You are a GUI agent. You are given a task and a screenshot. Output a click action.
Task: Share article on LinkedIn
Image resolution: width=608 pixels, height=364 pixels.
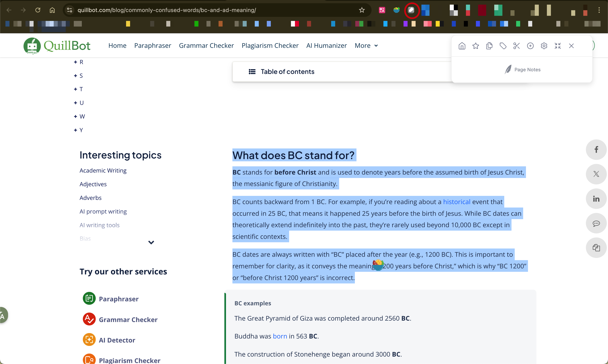[x=596, y=199]
